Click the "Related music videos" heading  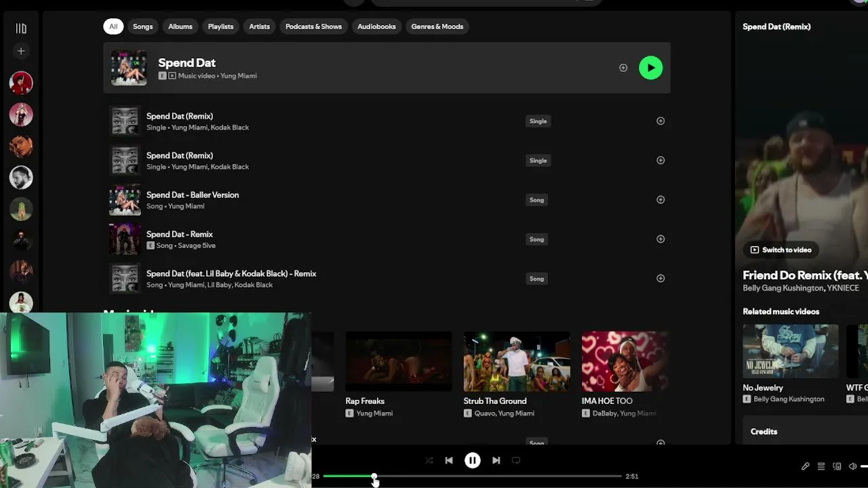[x=781, y=312]
